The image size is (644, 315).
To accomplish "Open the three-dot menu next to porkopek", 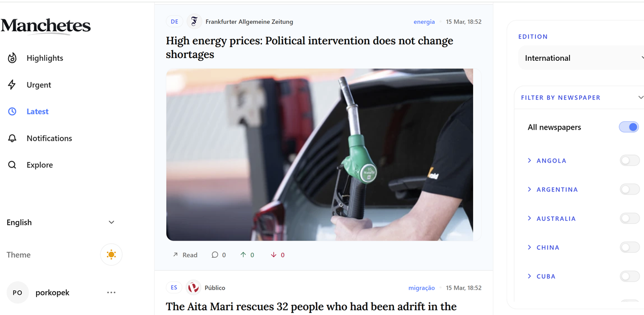I will [112, 292].
